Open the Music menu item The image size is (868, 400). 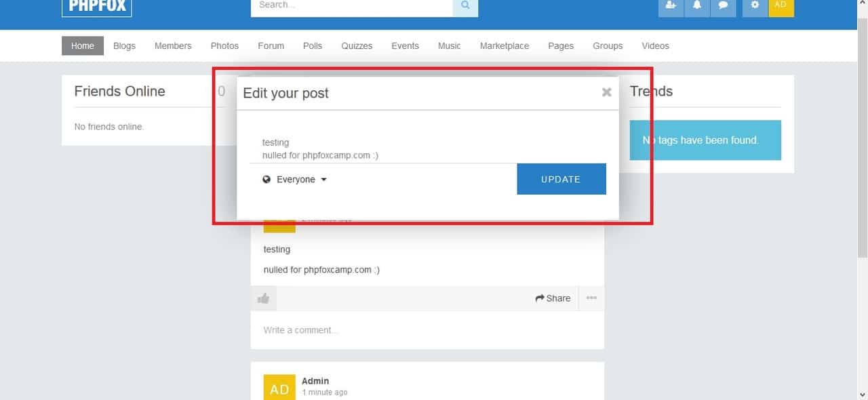(x=449, y=46)
